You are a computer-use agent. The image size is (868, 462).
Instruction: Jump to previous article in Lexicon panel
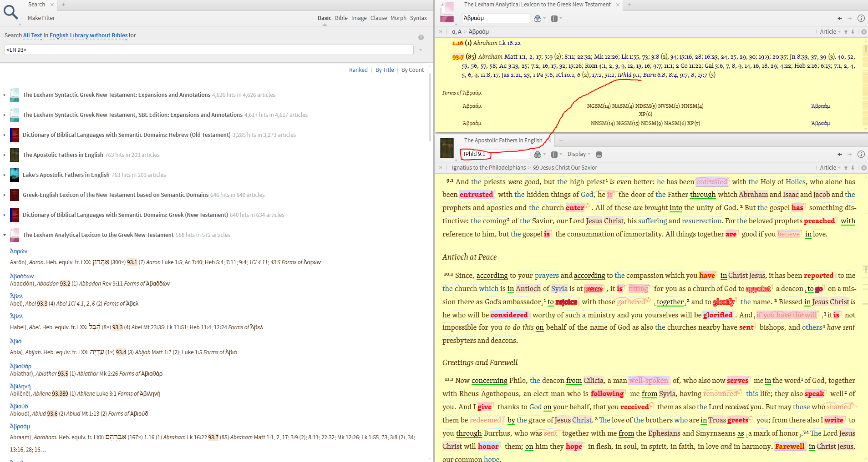coord(846,32)
